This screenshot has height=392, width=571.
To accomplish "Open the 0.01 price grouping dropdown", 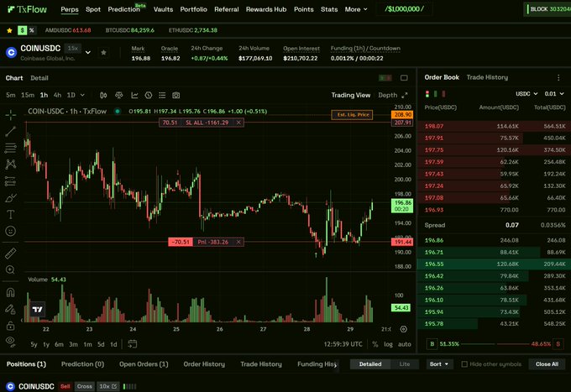I will click(554, 94).
